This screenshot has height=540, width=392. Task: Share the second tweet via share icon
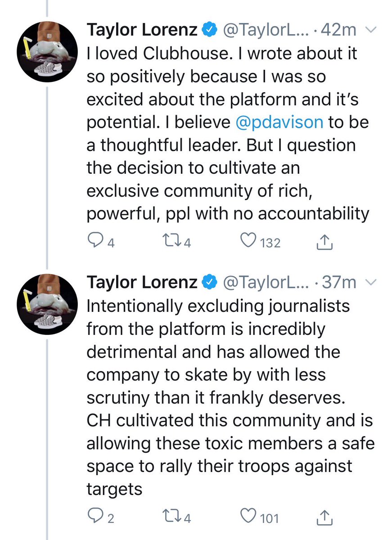pos(324,517)
